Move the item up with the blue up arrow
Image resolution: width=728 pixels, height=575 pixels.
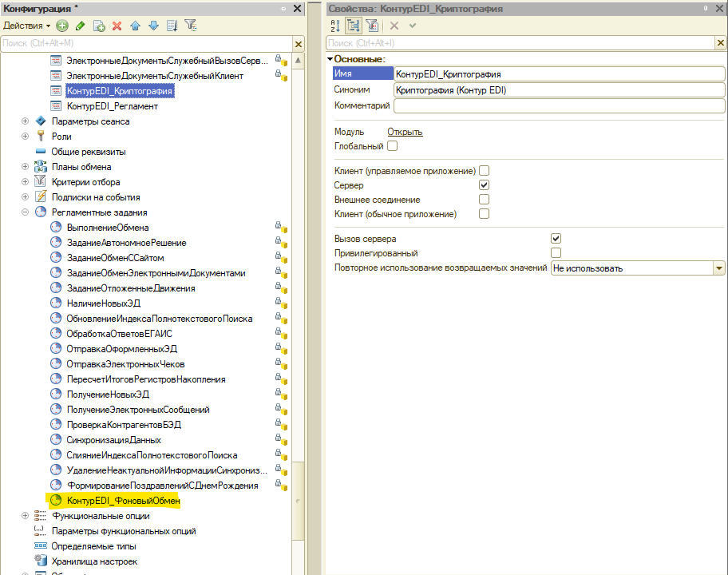tap(135, 26)
